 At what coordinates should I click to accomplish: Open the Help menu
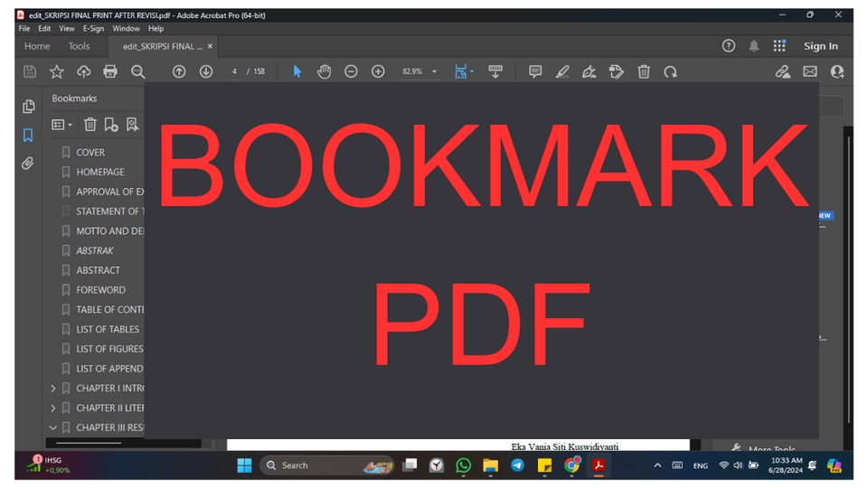click(156, 29)
